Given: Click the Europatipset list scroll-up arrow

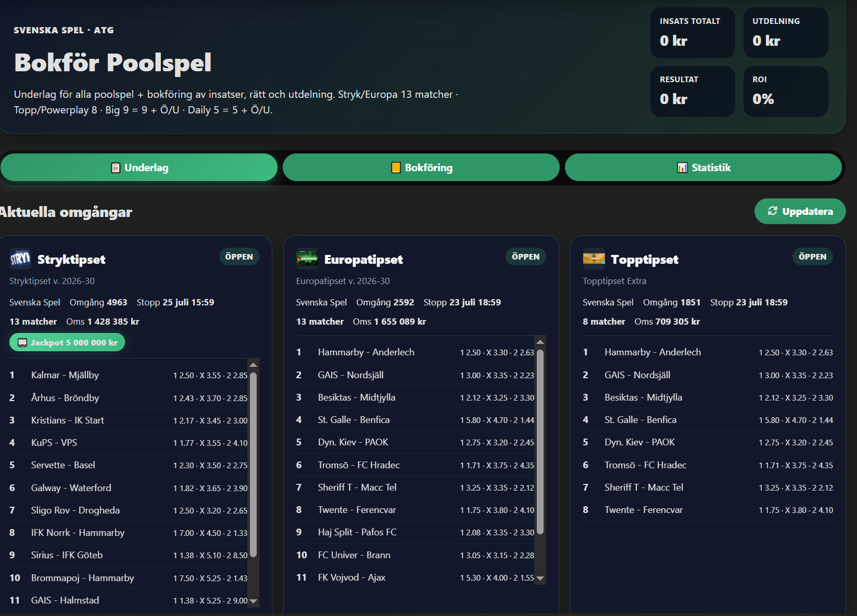Looking at the screenshot, I should [x=540, y=342].
